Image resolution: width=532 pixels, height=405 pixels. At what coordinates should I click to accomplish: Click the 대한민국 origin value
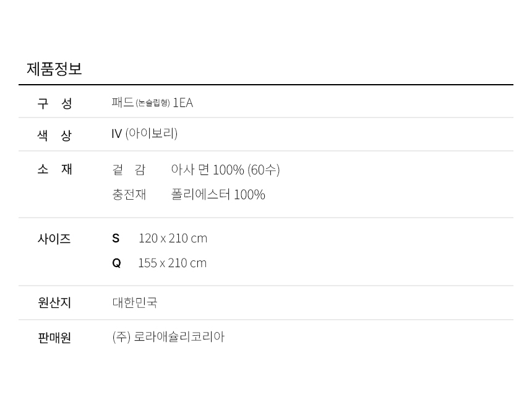pos(135,303)
